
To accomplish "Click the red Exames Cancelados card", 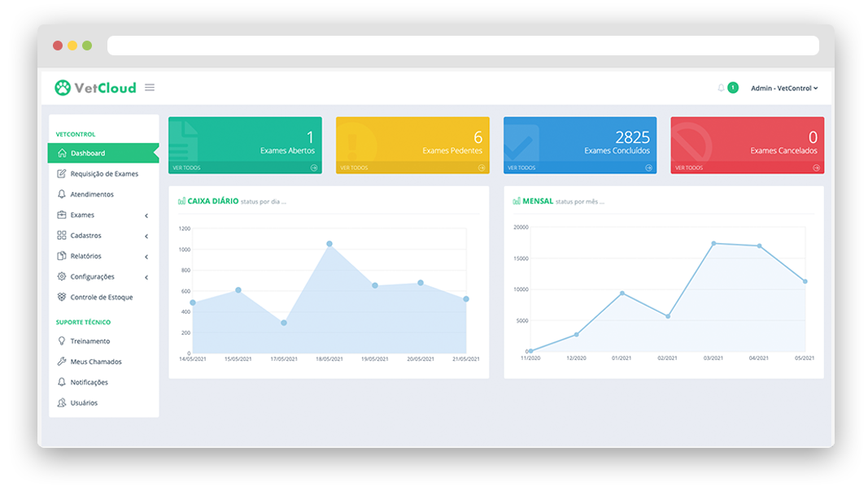I will (x=747, y=140).
